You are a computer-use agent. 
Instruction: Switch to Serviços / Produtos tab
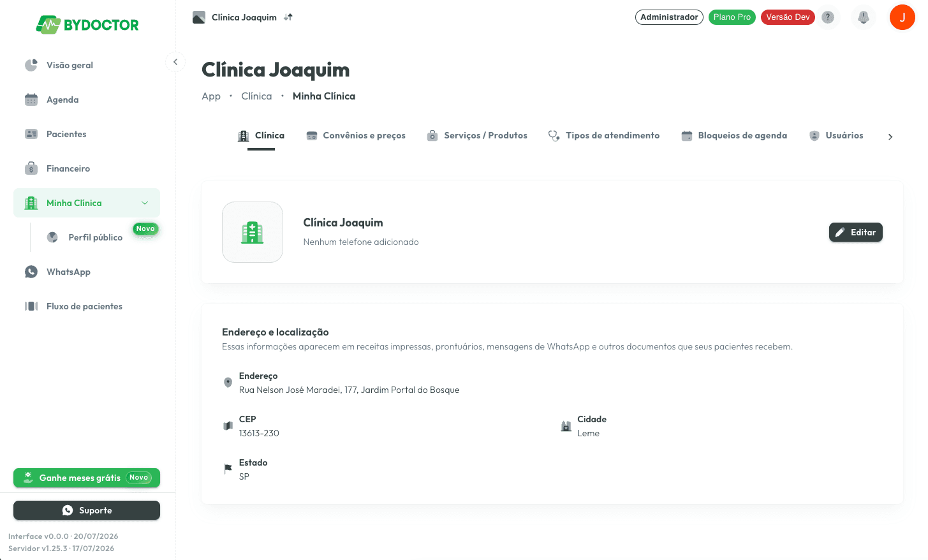(x=477, y=136)
